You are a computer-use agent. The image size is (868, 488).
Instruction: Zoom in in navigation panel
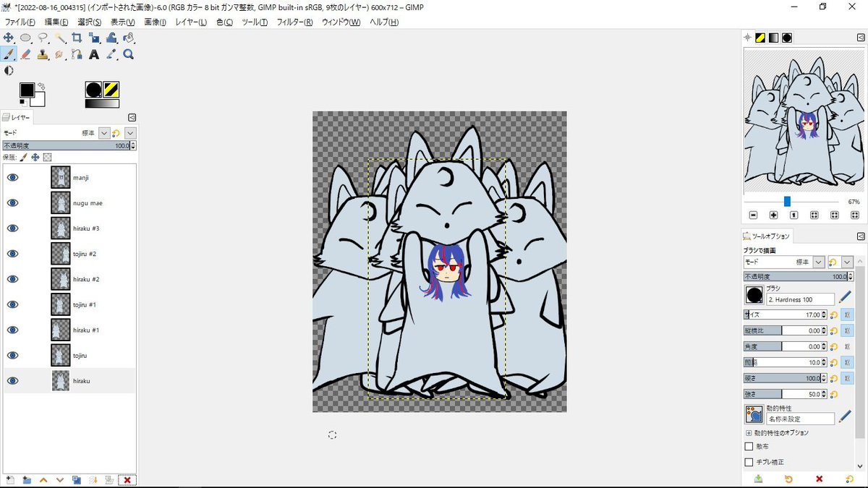(x=773, y=215)
